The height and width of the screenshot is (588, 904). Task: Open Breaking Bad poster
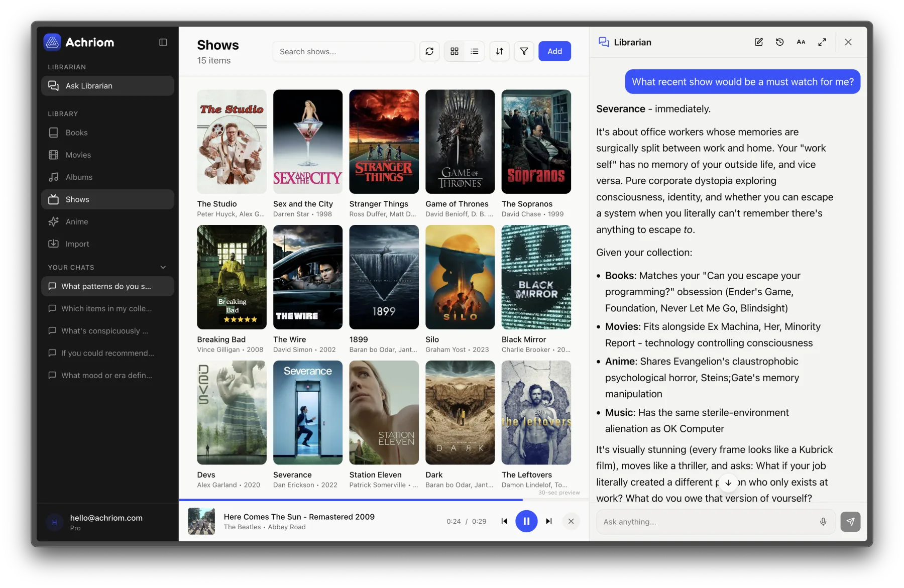[232, 277]
